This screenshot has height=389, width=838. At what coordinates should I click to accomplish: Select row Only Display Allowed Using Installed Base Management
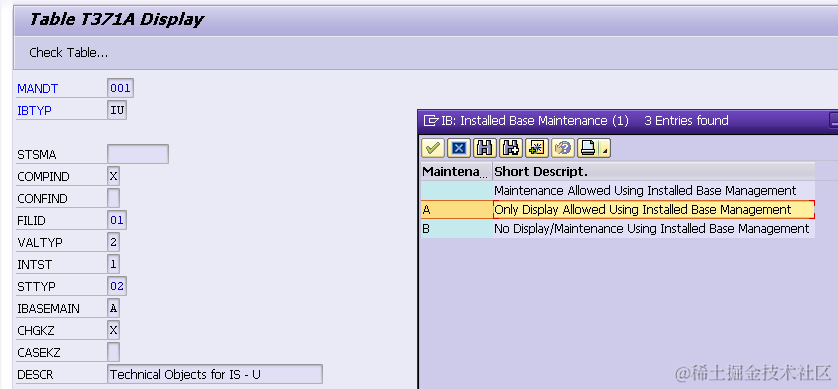[618, 209]
